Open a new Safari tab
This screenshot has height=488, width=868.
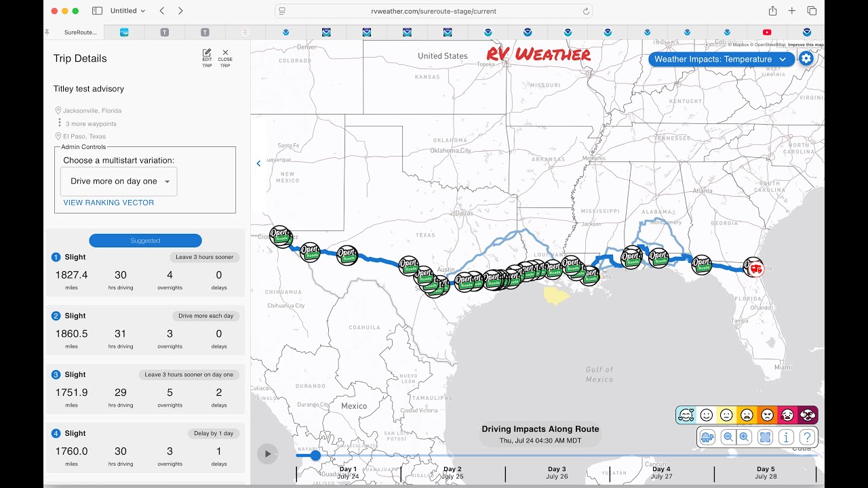click(x=792, y=11)
